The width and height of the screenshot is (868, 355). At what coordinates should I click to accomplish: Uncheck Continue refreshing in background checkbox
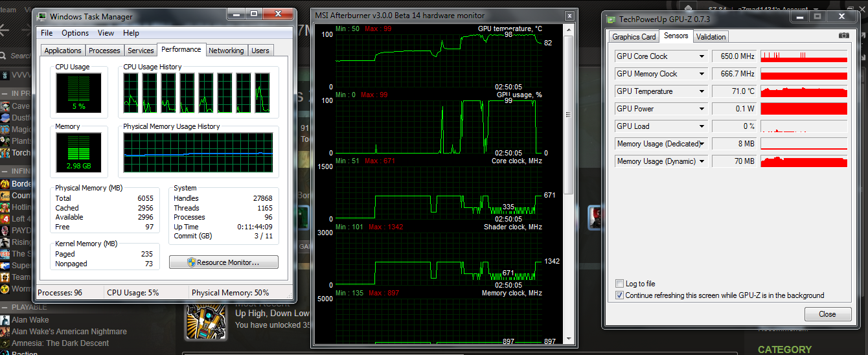coord(619,295)
